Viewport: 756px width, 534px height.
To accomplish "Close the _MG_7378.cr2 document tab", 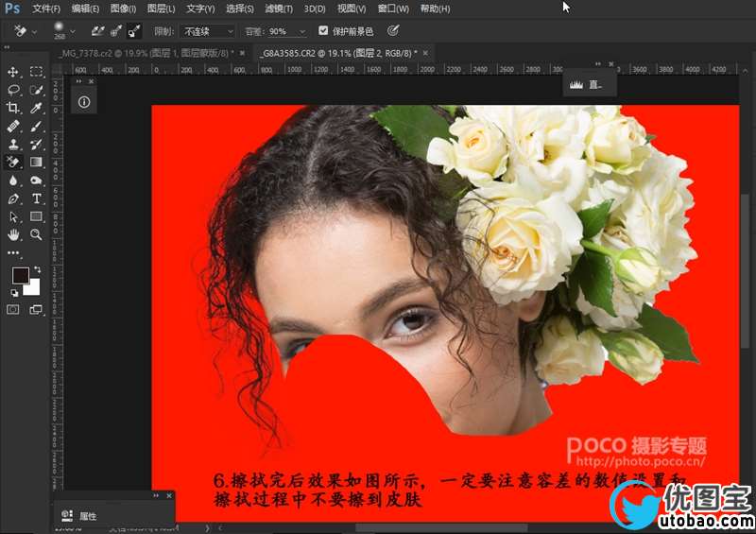I will pyautogui.click(x=243, y=53).
